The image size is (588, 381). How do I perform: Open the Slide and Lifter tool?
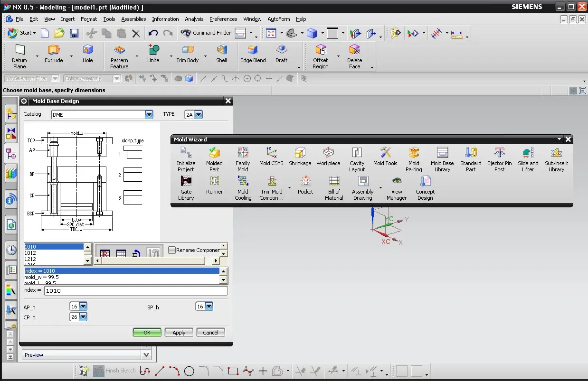coord(528,159)
